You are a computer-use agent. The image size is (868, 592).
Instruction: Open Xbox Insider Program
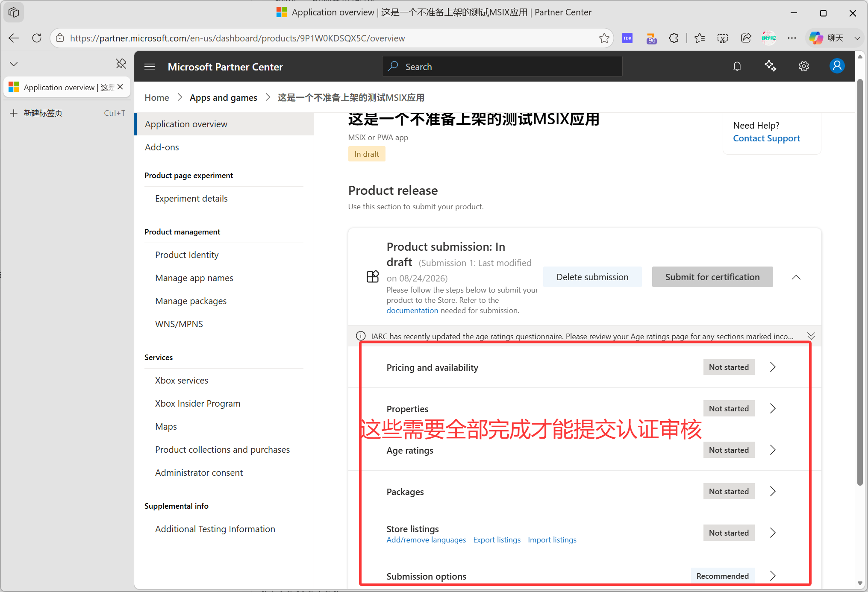pyautogui.click(x=197, y=403)
